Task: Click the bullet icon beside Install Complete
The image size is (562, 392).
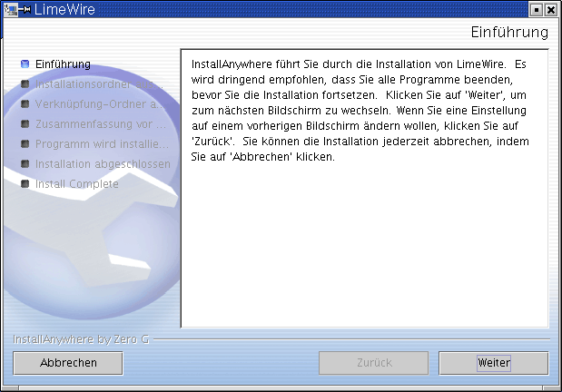Action: pyautogui.click(x=25, y=184)
